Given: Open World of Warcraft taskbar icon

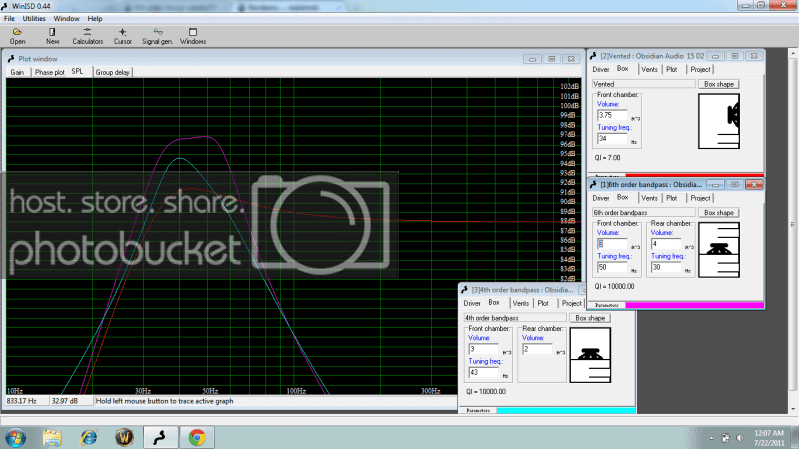Looking at the screenshot, I should tap(124, 438).
